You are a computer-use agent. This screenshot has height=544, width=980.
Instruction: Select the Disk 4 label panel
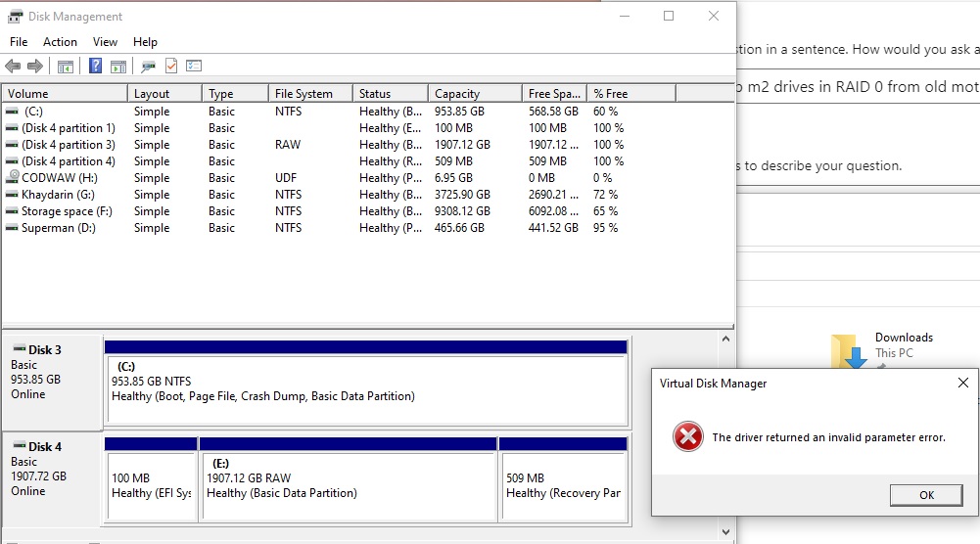[53, 478]
